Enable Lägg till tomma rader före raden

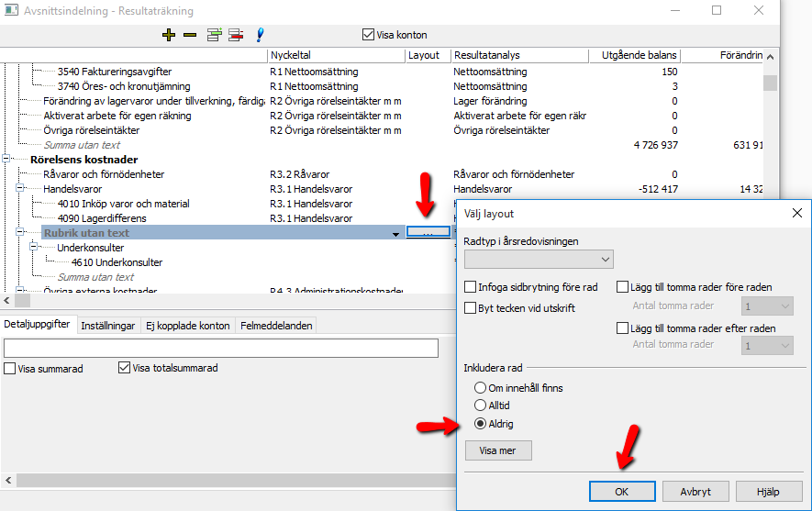pos(622,287)
